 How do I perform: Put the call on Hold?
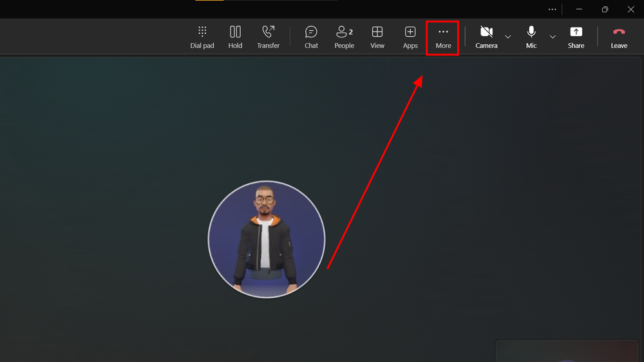(235, 37)
